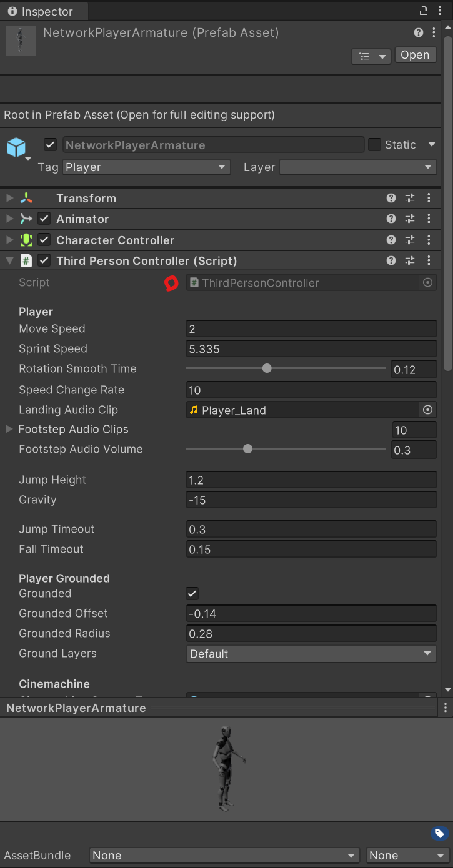453x868 pixels.
Task: Enable the Static checkbox
Action: point(374,145)
